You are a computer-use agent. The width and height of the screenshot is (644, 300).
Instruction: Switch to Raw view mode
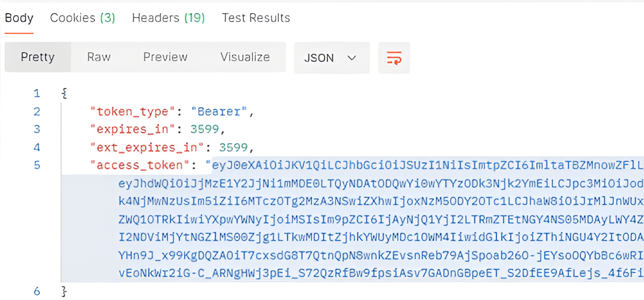pyautogui.click(x=99, y=57)
